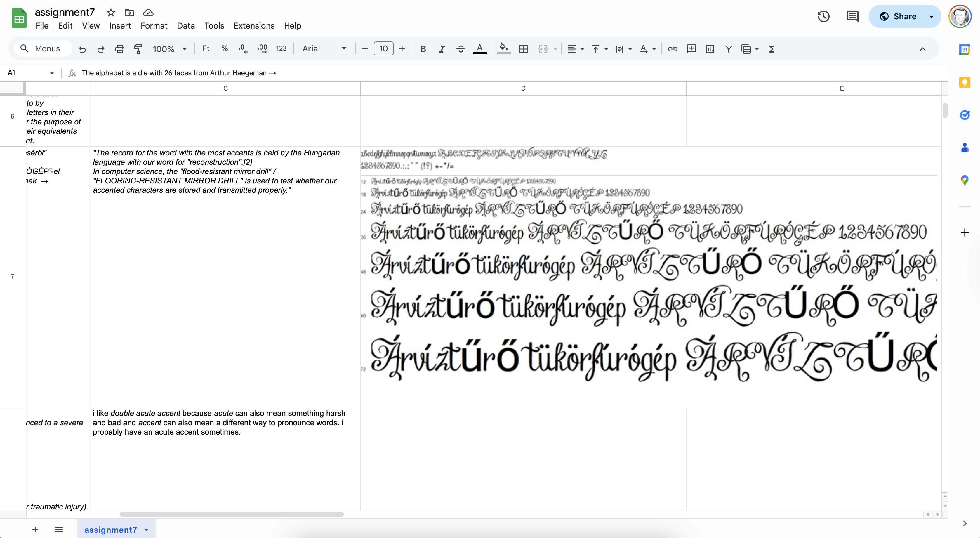The width and height of the screenshot is (980, 538).
Task: Open the Format menu
Action: [x=154, y=25]
